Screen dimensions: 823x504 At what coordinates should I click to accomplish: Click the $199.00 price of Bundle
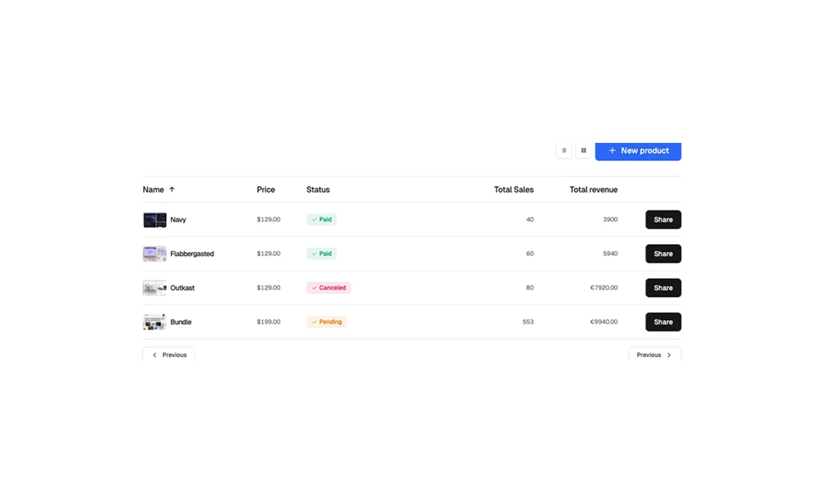point(269,322)
